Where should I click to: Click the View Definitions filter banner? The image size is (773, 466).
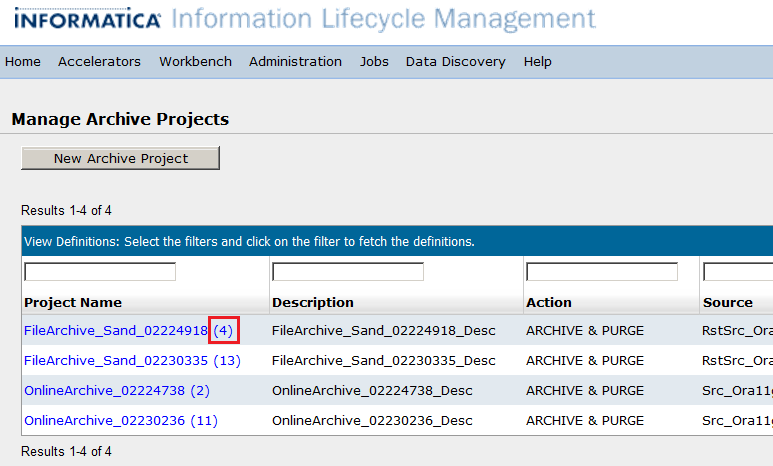(397, 241)
